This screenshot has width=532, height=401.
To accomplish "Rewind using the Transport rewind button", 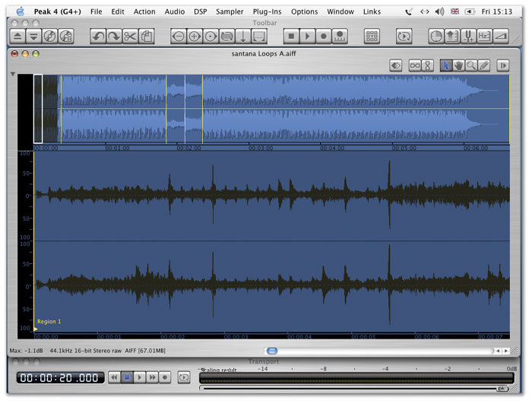I will 114,377.
